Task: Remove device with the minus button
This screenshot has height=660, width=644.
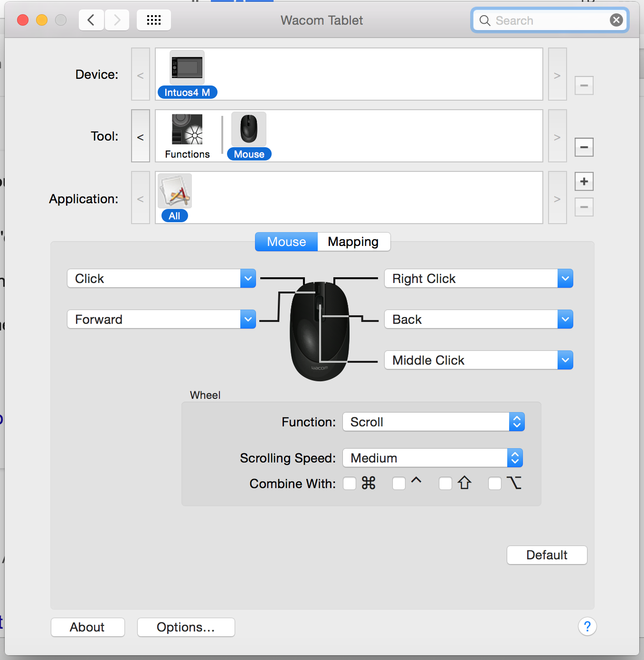Action: coord(584,85)
